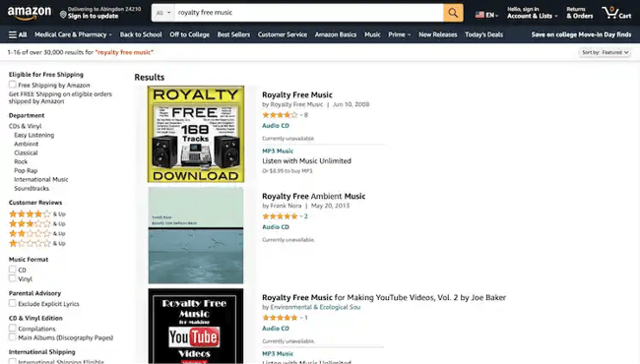Enable Exclude Explicit Lyrics
Viewport: 640px width, 364px height.
[13, 303]
